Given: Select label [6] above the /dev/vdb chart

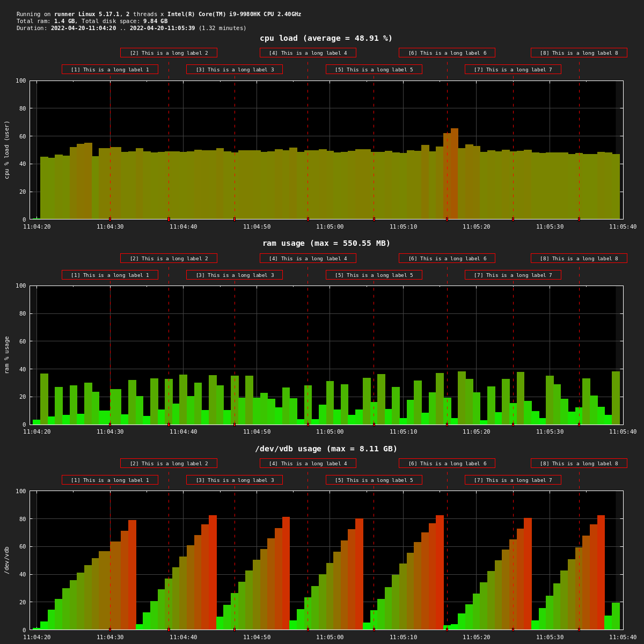Looking at the screenshot, I should (447, 463).
